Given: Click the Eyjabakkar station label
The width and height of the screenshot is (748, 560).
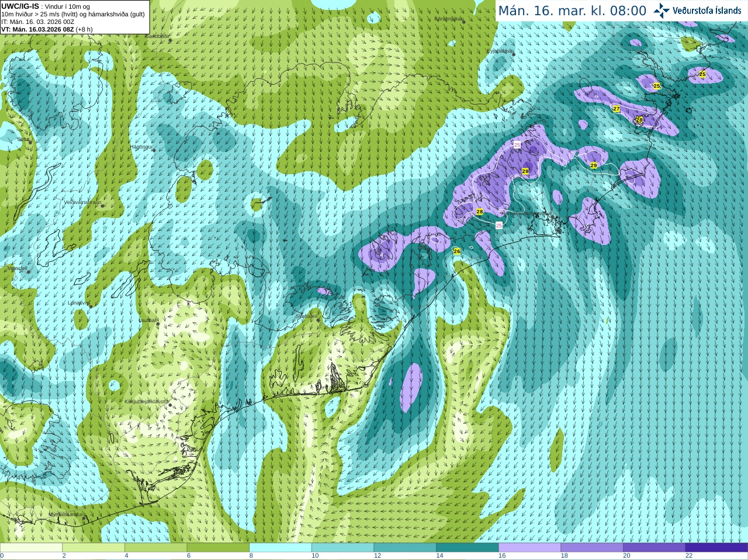Looking at the screenshot, I should coord(500,51).
